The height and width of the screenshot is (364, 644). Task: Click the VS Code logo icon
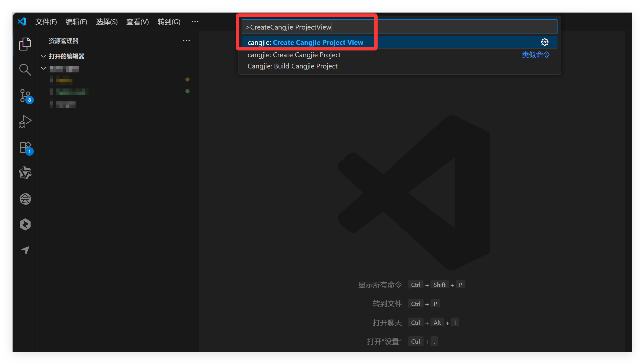(x=22, y=21)
